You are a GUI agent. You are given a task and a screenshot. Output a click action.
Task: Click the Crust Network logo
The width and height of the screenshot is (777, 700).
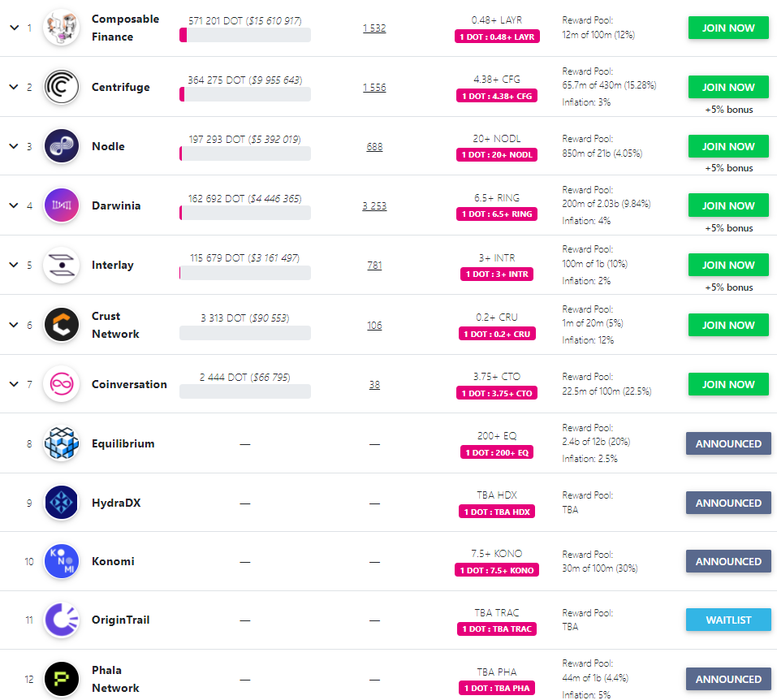click(62, 325)
